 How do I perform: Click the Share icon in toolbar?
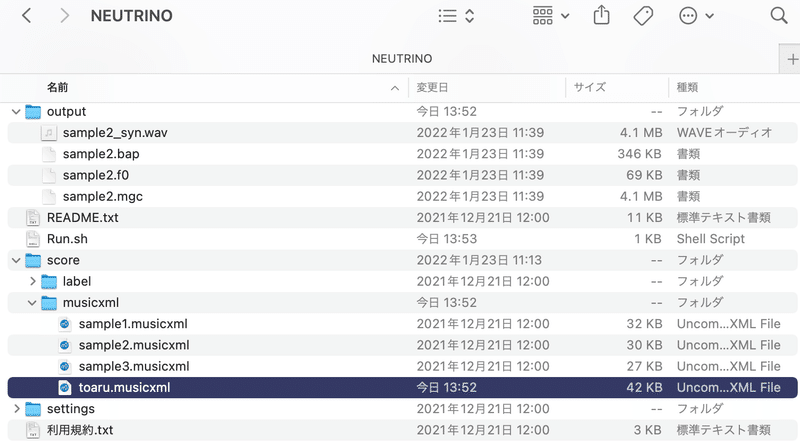coord(602,15)
